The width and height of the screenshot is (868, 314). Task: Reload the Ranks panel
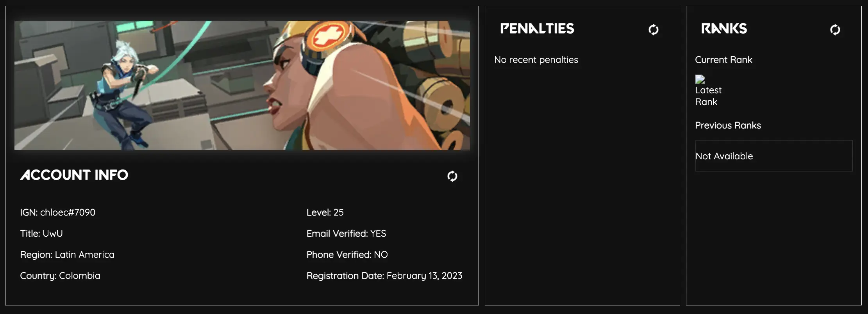(835, 30)
